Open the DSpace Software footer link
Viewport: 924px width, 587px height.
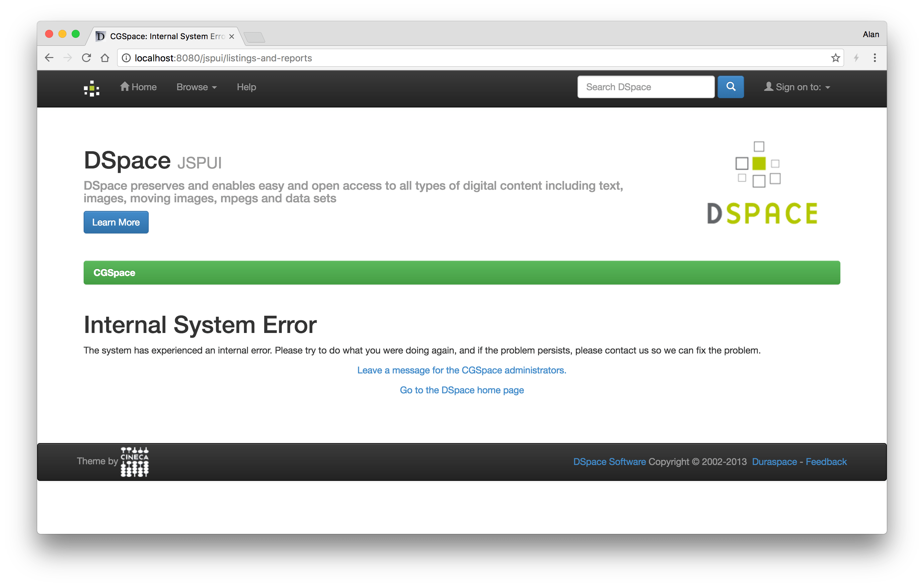pos(609,462)
